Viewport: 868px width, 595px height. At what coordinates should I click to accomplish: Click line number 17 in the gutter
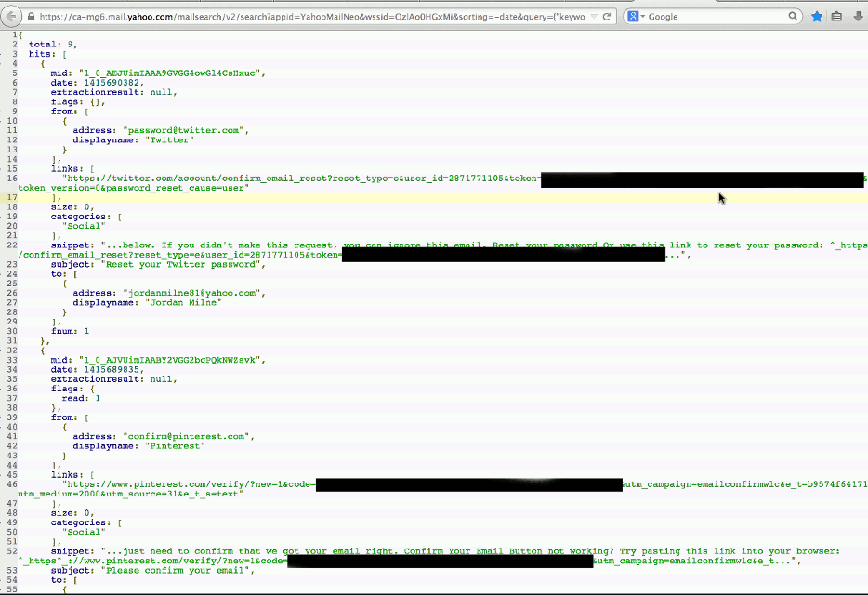(12, 197)
